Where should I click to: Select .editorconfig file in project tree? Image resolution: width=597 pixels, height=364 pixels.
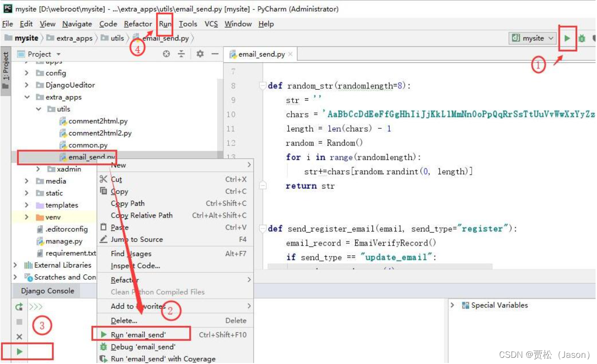click(x=62, y=229)
